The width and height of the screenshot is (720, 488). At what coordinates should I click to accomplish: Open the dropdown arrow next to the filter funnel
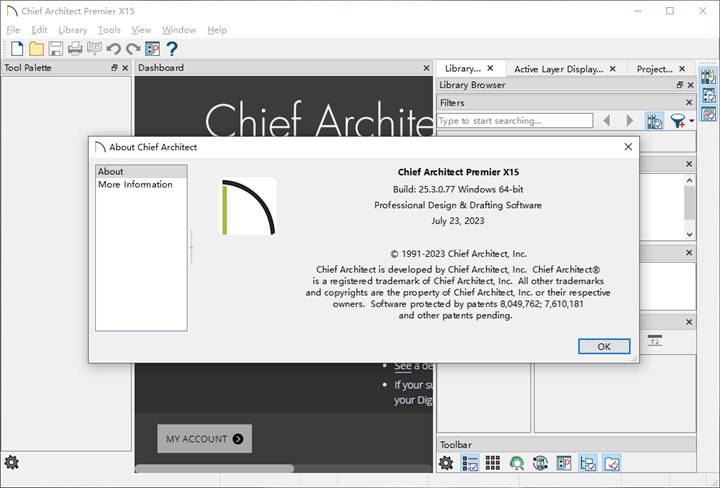pos(692,121)
